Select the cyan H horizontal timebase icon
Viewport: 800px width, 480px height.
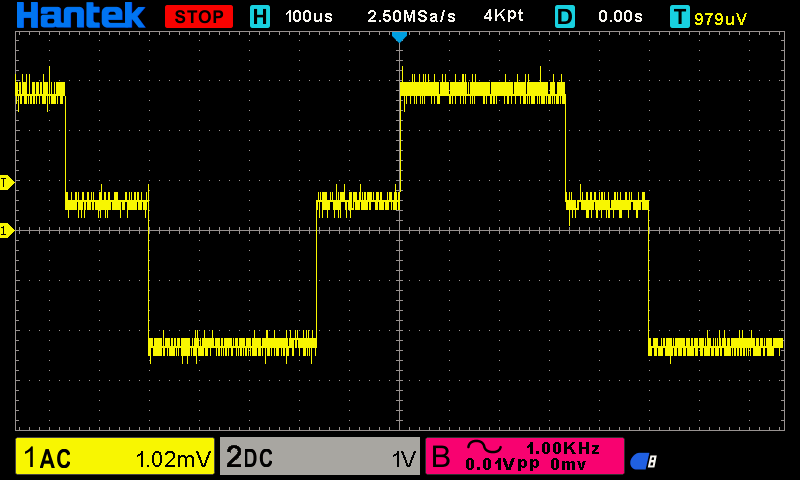260,16
